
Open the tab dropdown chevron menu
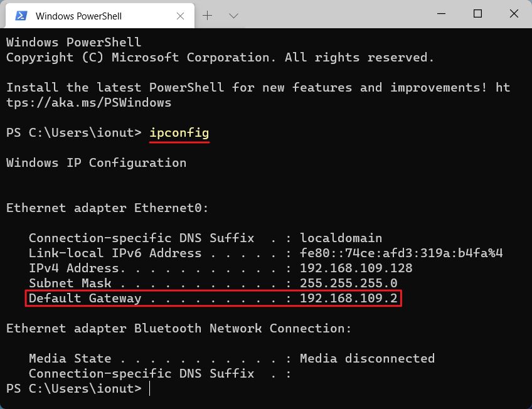click(x=233, y=14)
